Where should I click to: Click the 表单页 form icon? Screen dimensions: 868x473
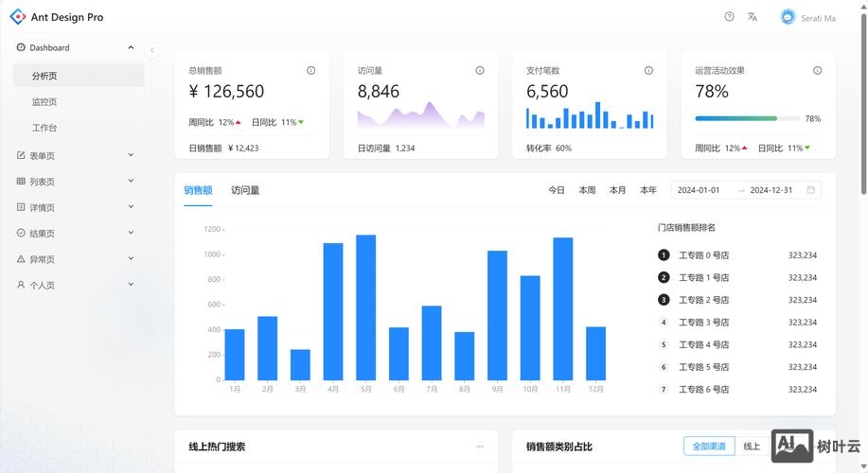click(21, 155)
